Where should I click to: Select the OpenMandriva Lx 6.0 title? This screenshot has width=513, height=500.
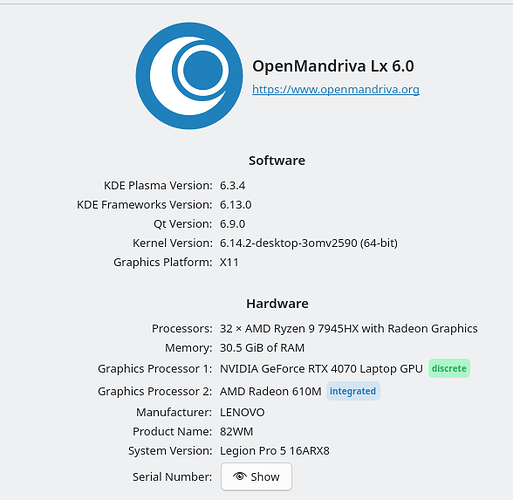tap(333, 66)
